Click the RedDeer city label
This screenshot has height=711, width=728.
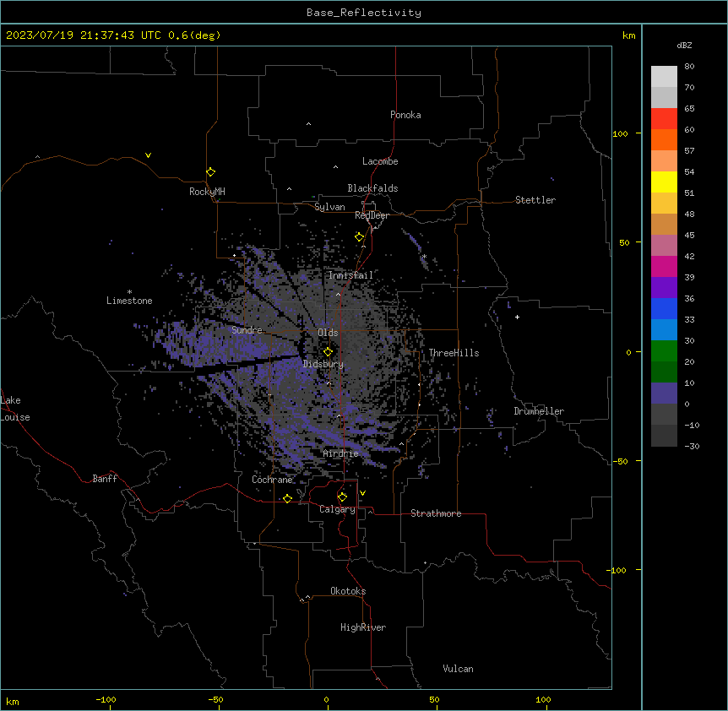point(372,215)
